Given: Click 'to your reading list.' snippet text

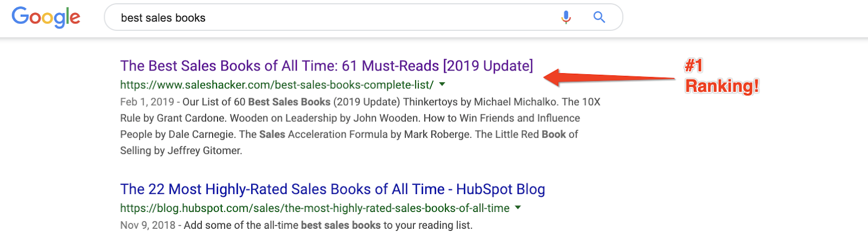Looking at the screenshot, I should coord(428,225).
